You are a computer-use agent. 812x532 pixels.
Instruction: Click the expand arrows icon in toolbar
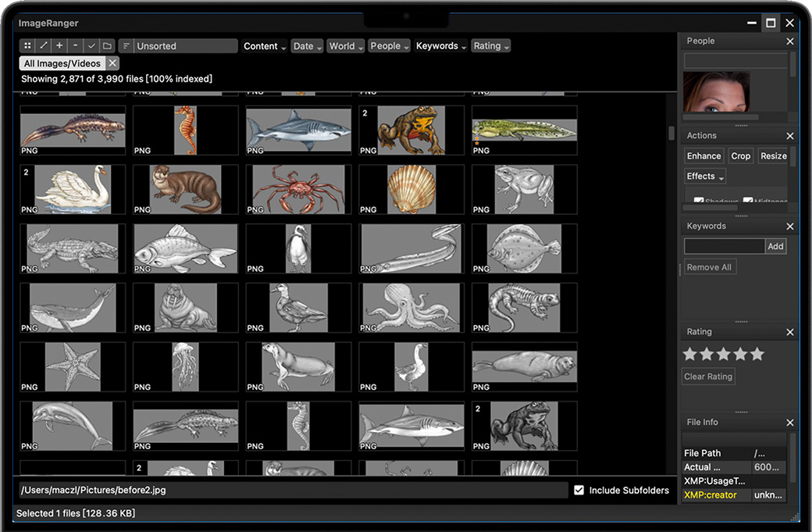44,46
